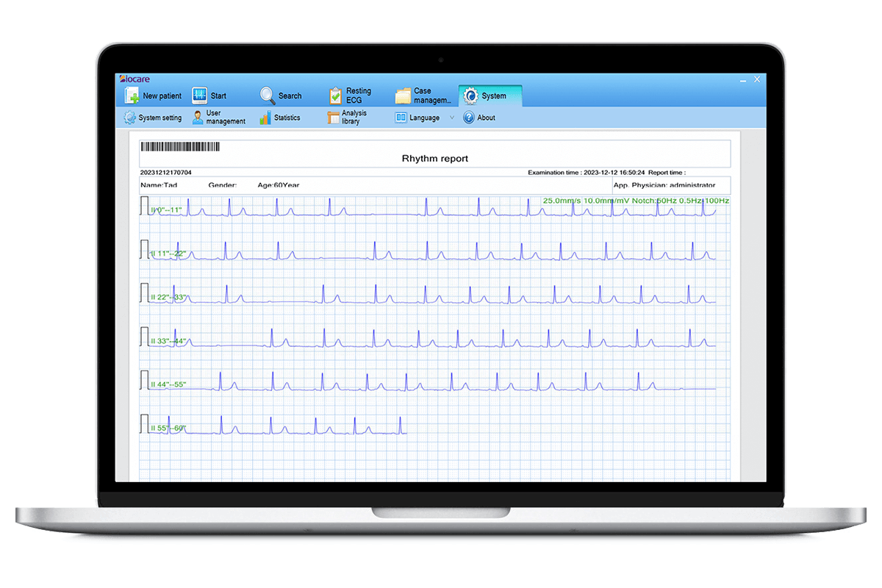Click the Start acquisition icon

[x=199, y=95]
